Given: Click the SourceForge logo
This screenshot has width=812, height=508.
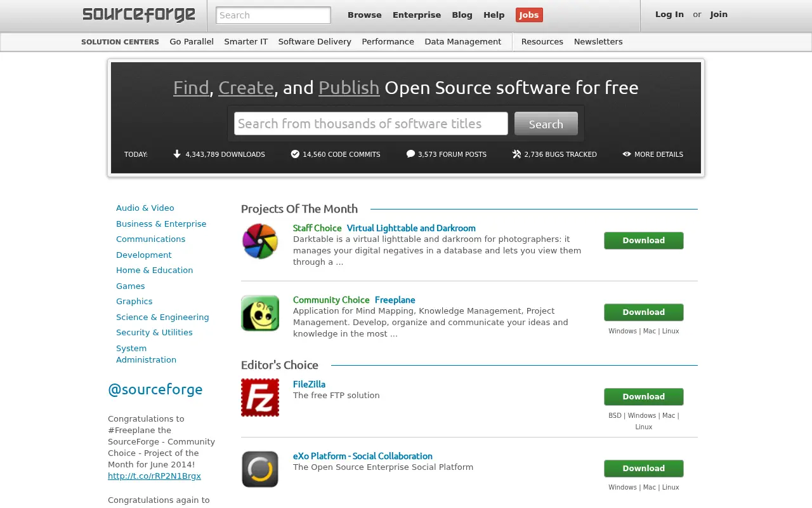Looking at the screenshot, I should (x=138, y=15).
